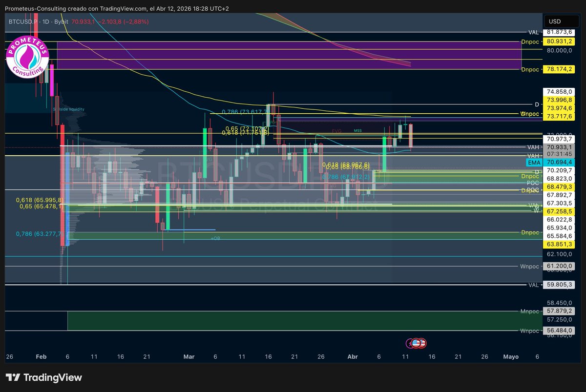586x392 pixels.
Task: Select the yellow 63.851,3 price label
Action: tap(559, 244)
